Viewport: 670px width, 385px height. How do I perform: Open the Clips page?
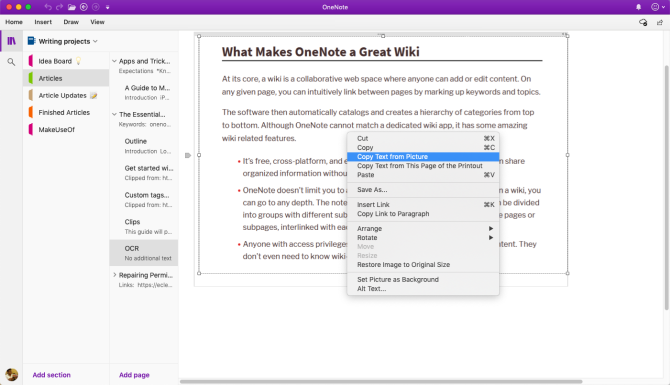144,226
